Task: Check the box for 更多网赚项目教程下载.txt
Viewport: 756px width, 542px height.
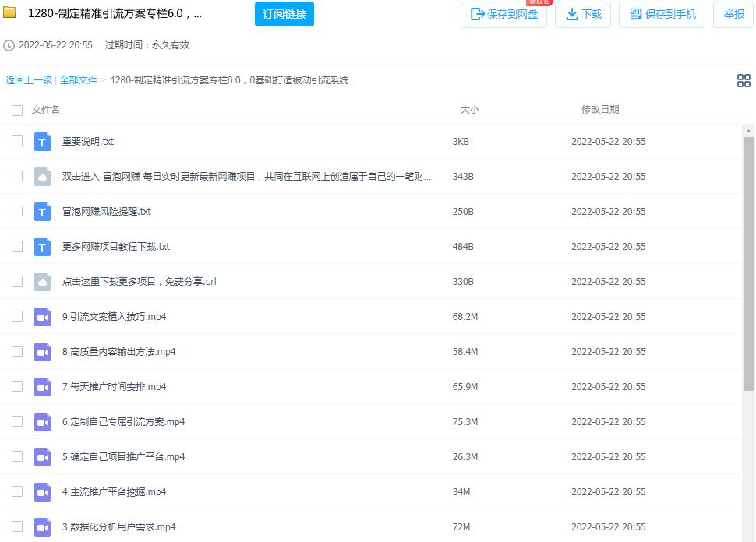Action: (17, 246)
